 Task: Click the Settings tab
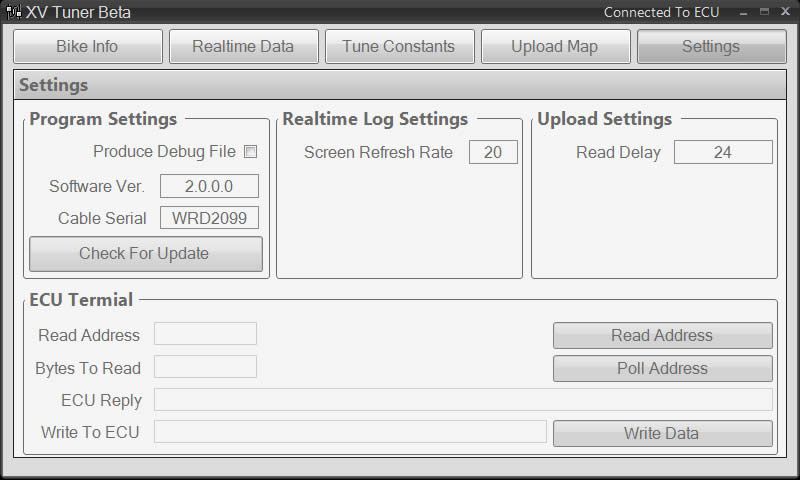tap(711, 47)
